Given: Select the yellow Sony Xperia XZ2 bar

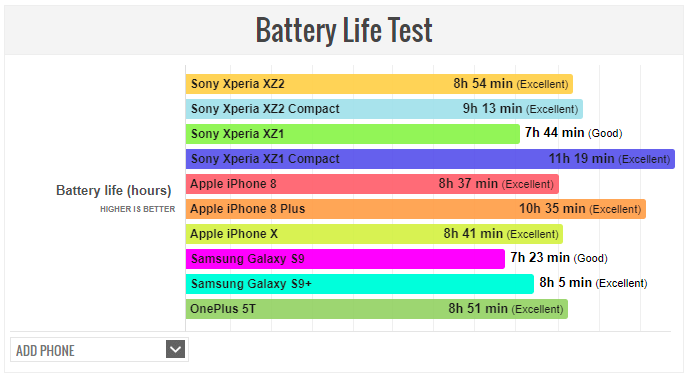Looking at the screenshot, I should tap(379, 84).
